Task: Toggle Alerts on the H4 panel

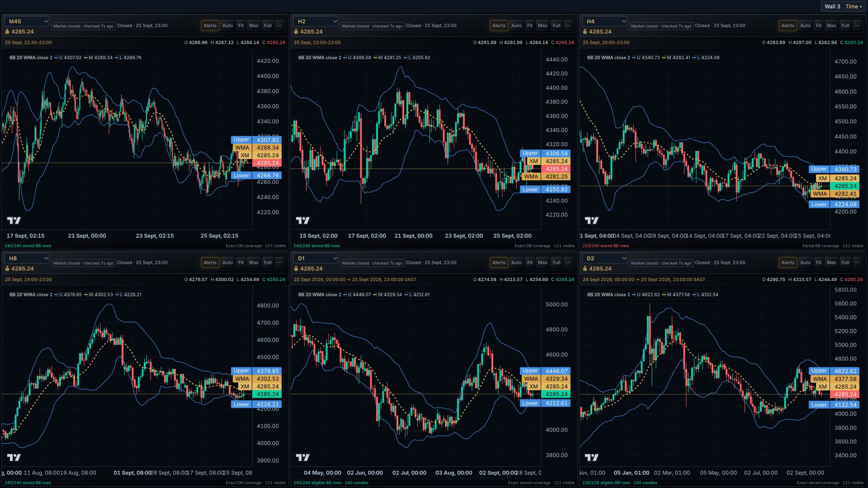Action: pos(788,26)
